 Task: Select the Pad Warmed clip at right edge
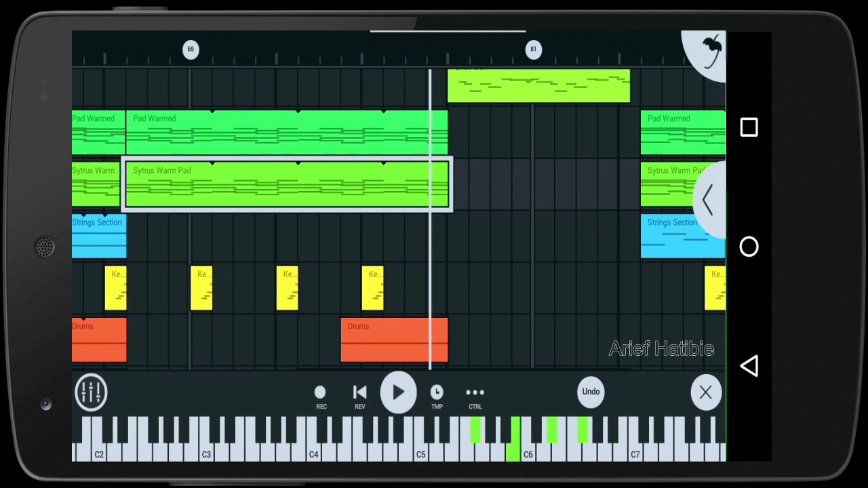click(683, 133)
